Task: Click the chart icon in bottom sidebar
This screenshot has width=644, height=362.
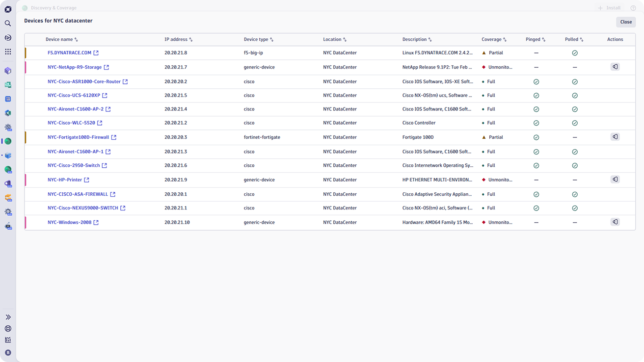Action: 8,340
